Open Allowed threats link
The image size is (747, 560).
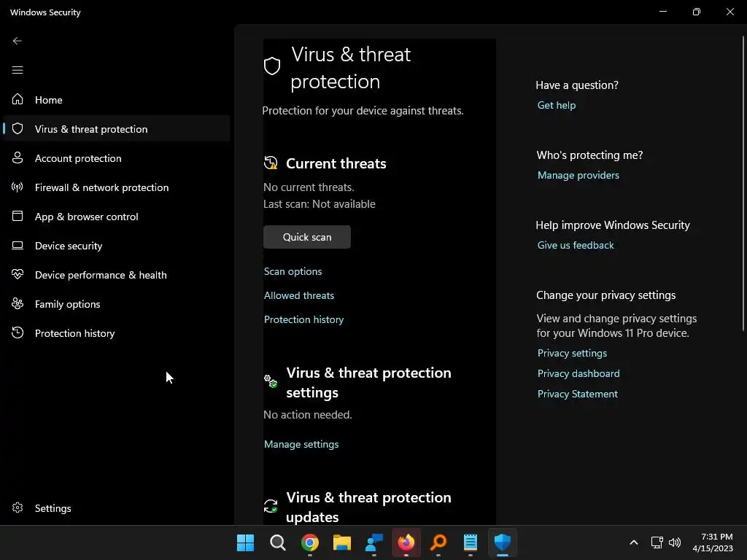coord(299,295)
